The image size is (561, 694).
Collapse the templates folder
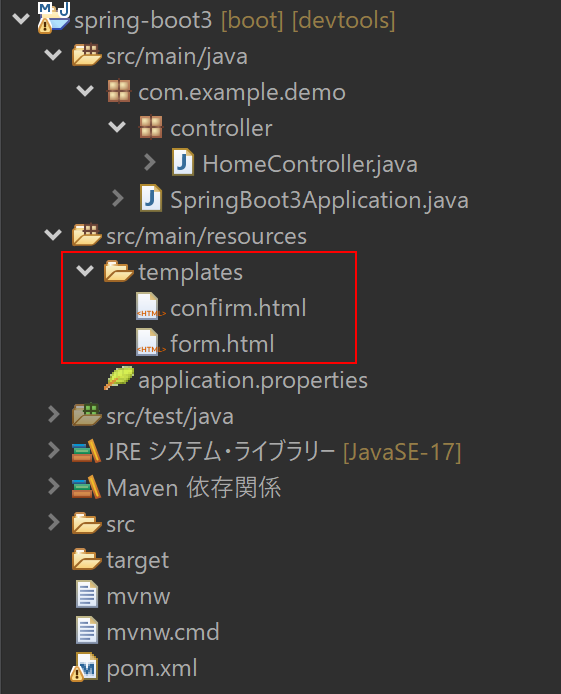85,270
